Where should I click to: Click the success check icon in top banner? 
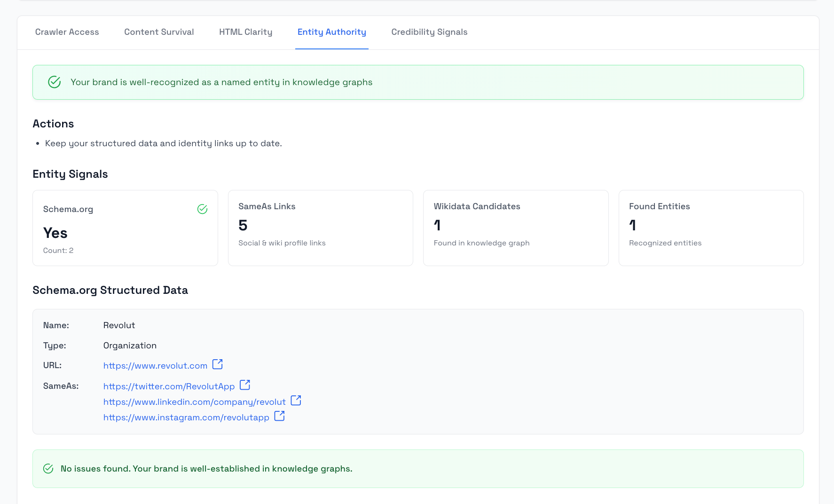click(x=54, y=82)
